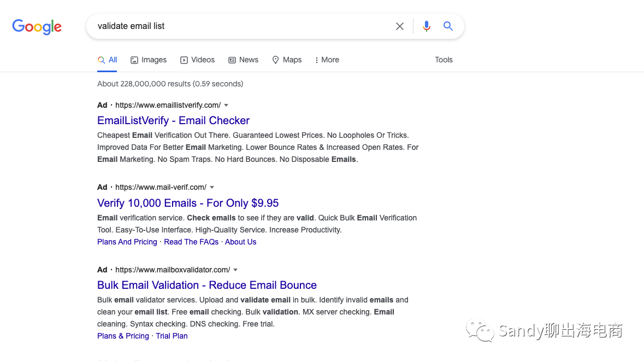Open the Tools options
The image size is (644, 361).
444,60
